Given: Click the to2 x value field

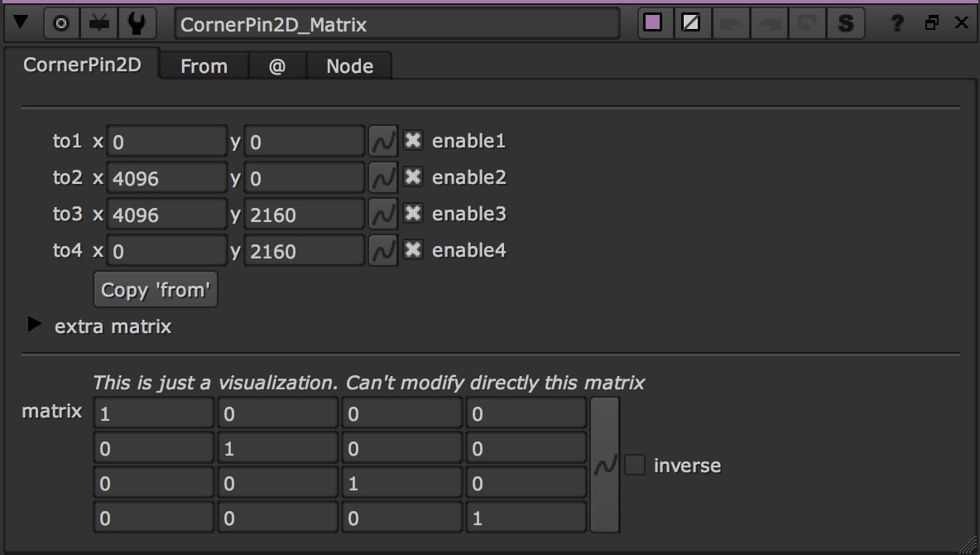Looking at the screenshot, I should 167,178.
